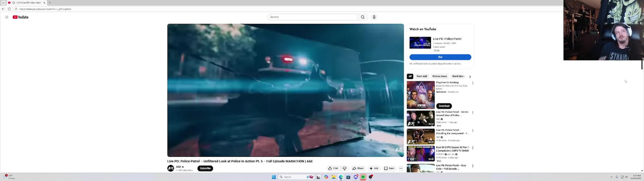The height and width of the screenshot is (181, 644).
Task: Mute the tab with speaker icon
Action: (13, 3)
